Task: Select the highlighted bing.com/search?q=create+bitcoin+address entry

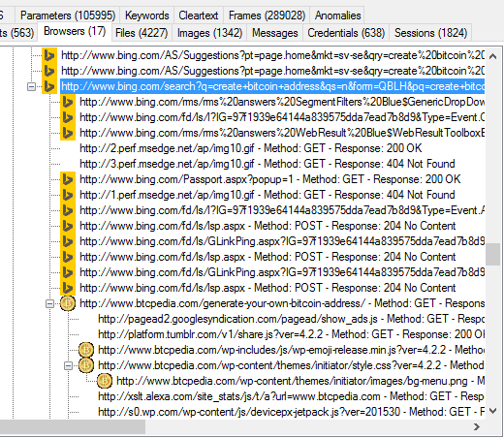Action: point(272,86)
